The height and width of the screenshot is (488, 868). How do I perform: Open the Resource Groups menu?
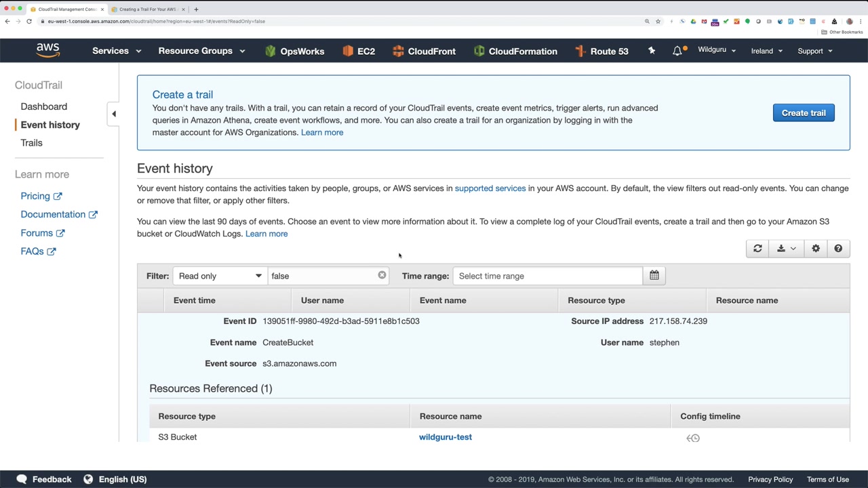[x=201, y=51]
